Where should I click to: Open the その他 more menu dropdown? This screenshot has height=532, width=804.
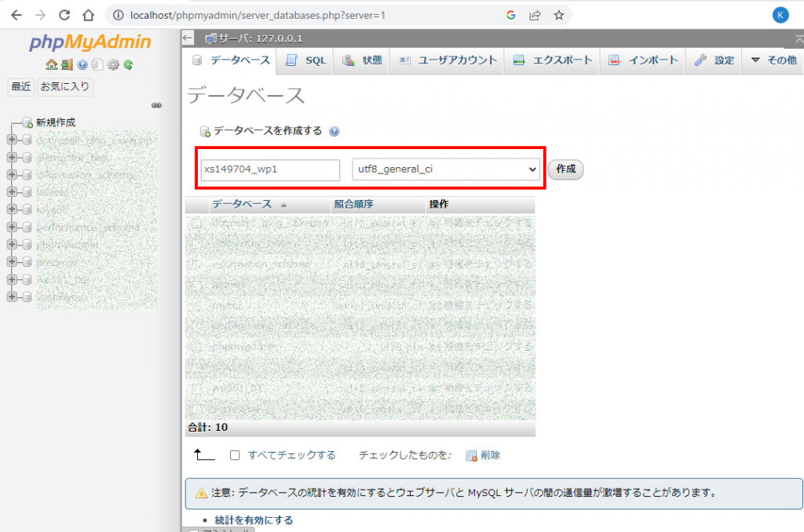(773, 60)
